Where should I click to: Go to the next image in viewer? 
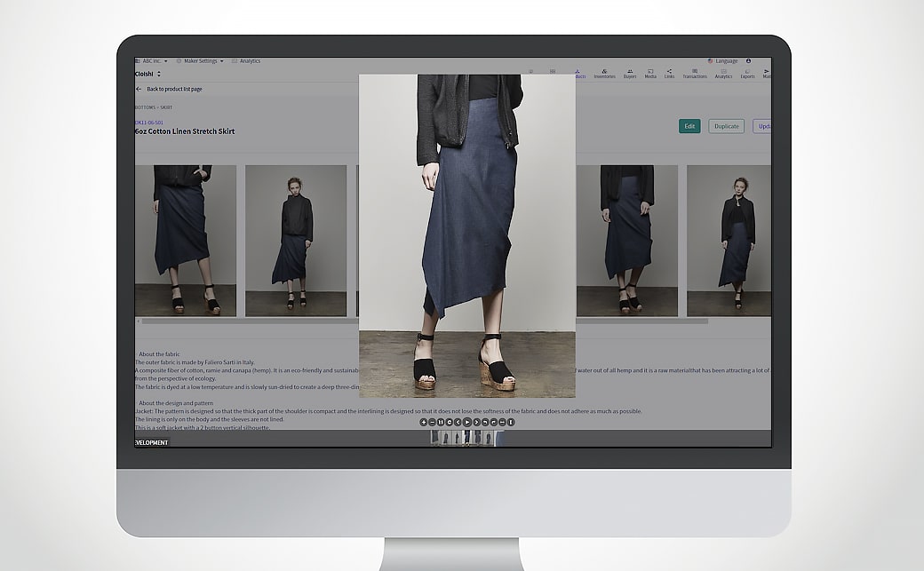[x=477, y=422]
